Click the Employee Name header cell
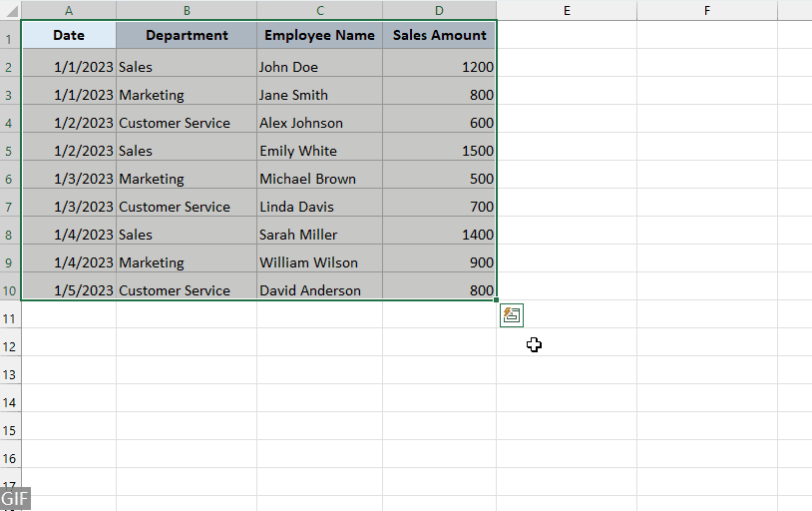The image size is (812, 511). pos(319,35)
